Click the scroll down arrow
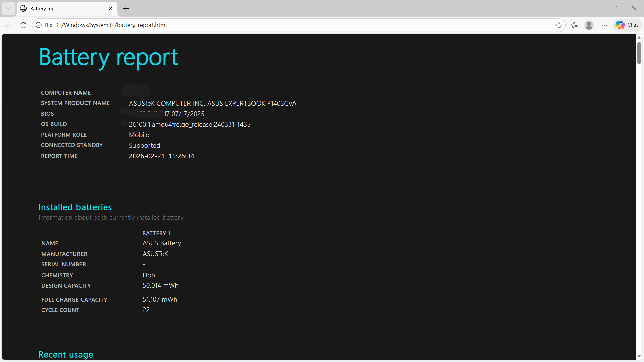This screenshot has height=362, width=644. (639, 356)
